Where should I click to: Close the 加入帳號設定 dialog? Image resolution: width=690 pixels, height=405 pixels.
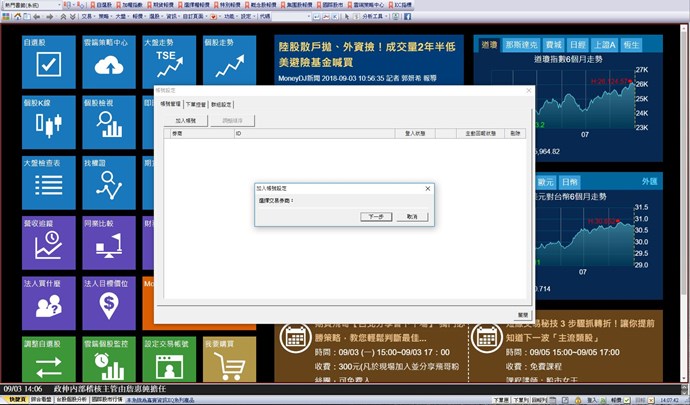[428, 187]
